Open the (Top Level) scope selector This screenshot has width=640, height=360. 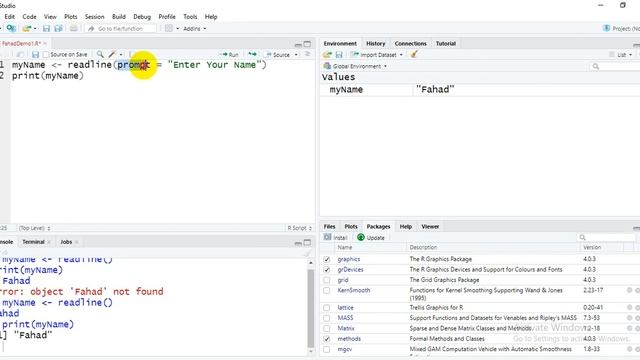(34, 228)
